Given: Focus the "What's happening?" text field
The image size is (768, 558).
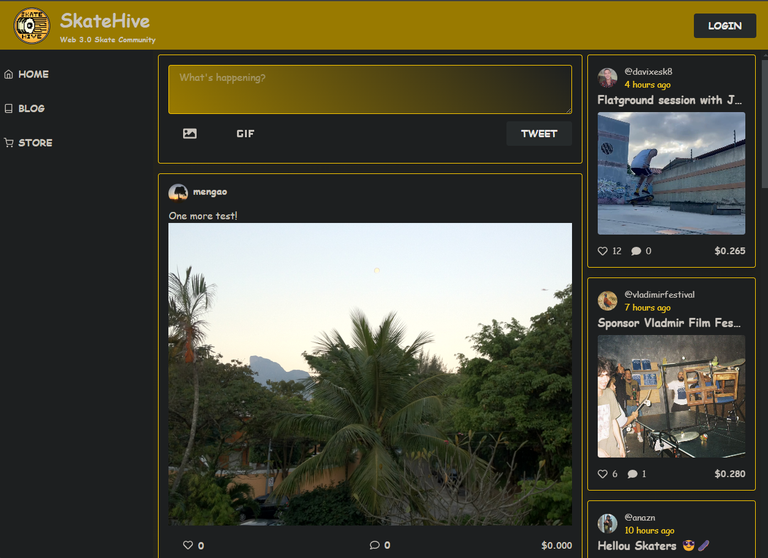Looking at the screenshot, I should point(369,90).
